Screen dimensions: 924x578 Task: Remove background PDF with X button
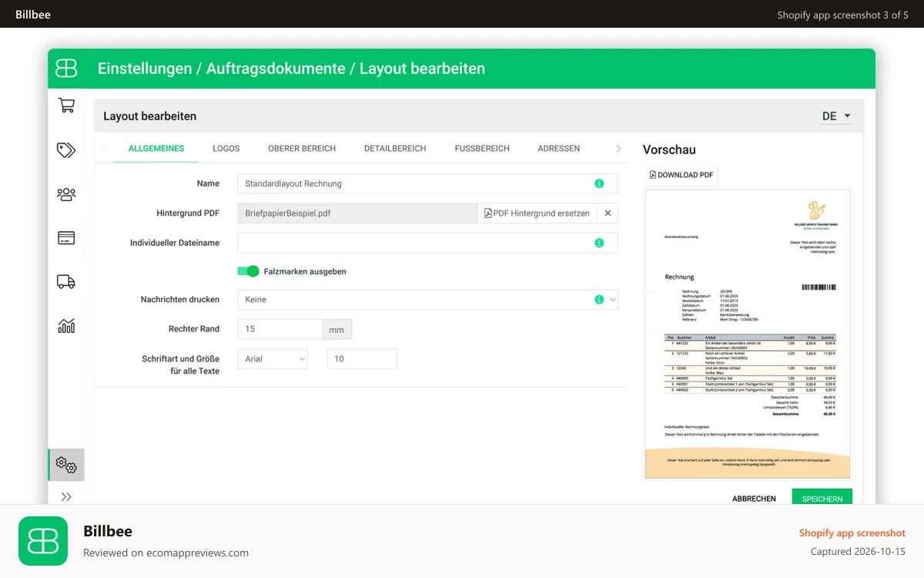[608, 213]
